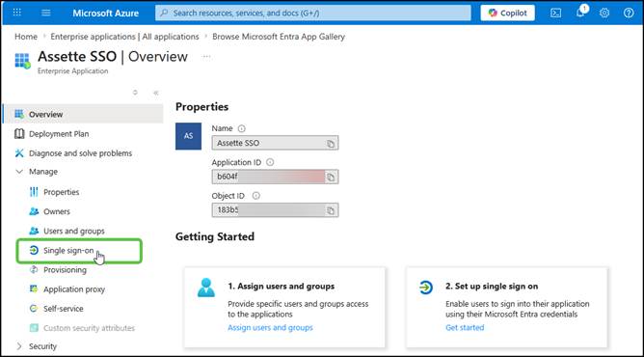This screenshot has width=644, height=357.
Task: Open Self-service menu item
Action: tap(64, 309)
